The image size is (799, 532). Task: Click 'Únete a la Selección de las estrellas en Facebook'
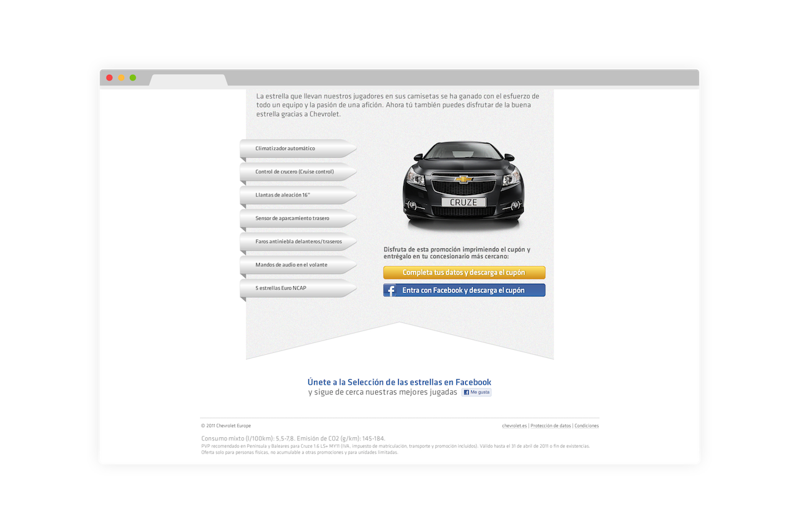399,382
